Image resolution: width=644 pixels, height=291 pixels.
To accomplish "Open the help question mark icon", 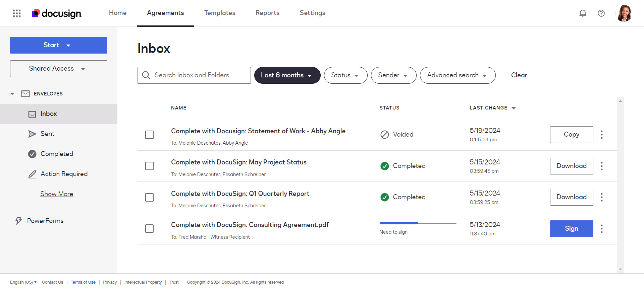I will (601, 13).
